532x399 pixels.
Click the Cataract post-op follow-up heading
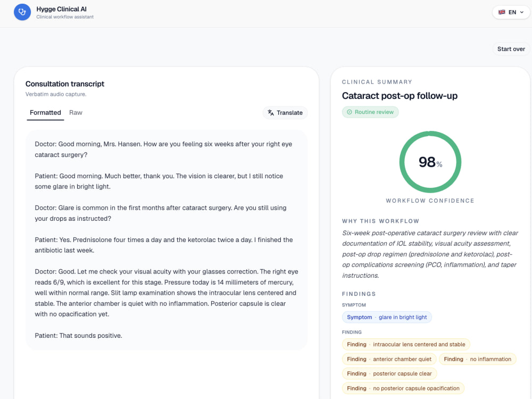[400, 96]
